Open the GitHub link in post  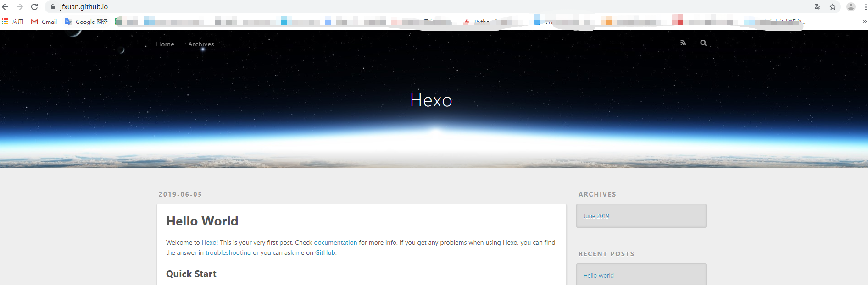click(325, 252)
